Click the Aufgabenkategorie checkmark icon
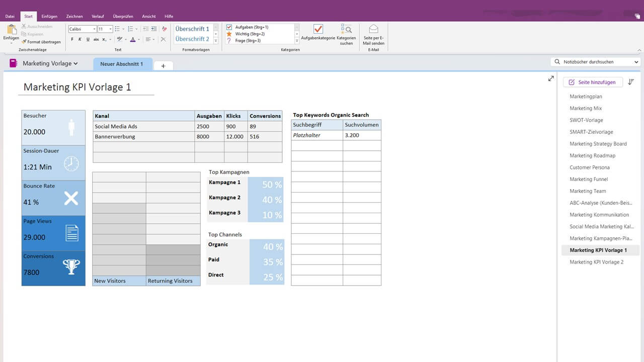Viewport: 644px width, 362px height. tap(317, 29)
